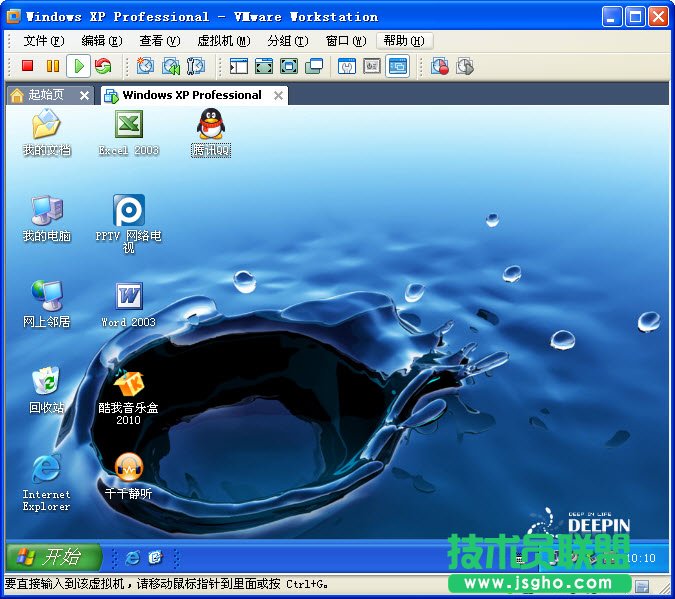Take a snapshot using the toolbar icon

pos(146,66)
